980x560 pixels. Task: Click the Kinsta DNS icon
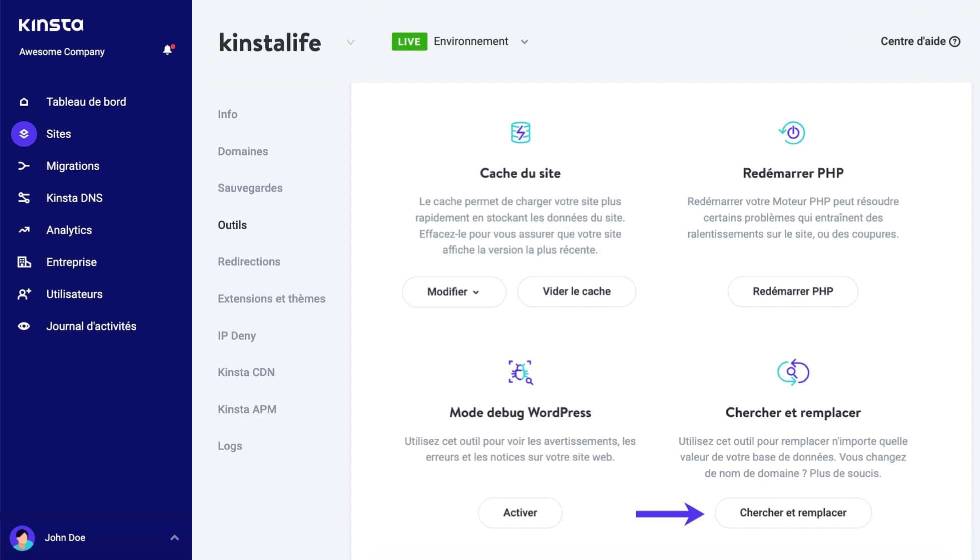click(x=24, y=198)
